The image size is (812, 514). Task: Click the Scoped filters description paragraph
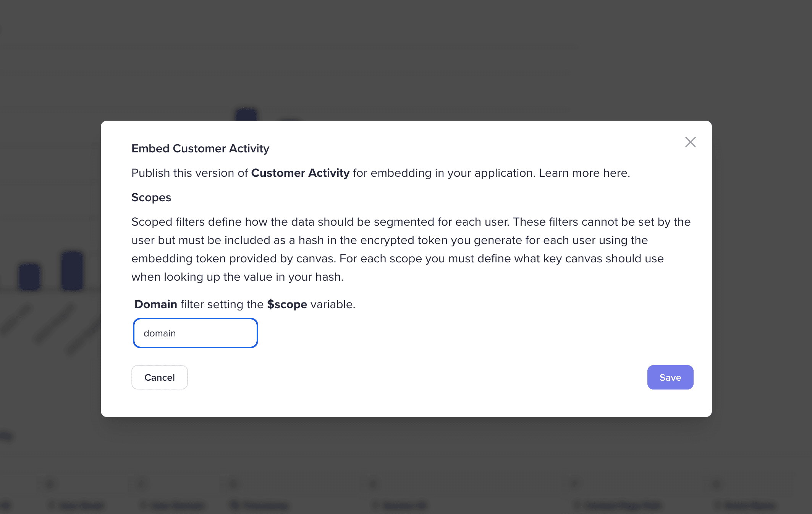pyautogui.click(x=411, y=249)
